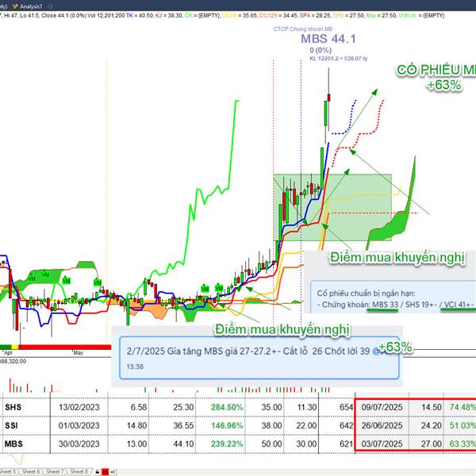The image size is (476, 476).
Task: Click the 'MBS 44.1' chart title
Action: tap(328, 39)
